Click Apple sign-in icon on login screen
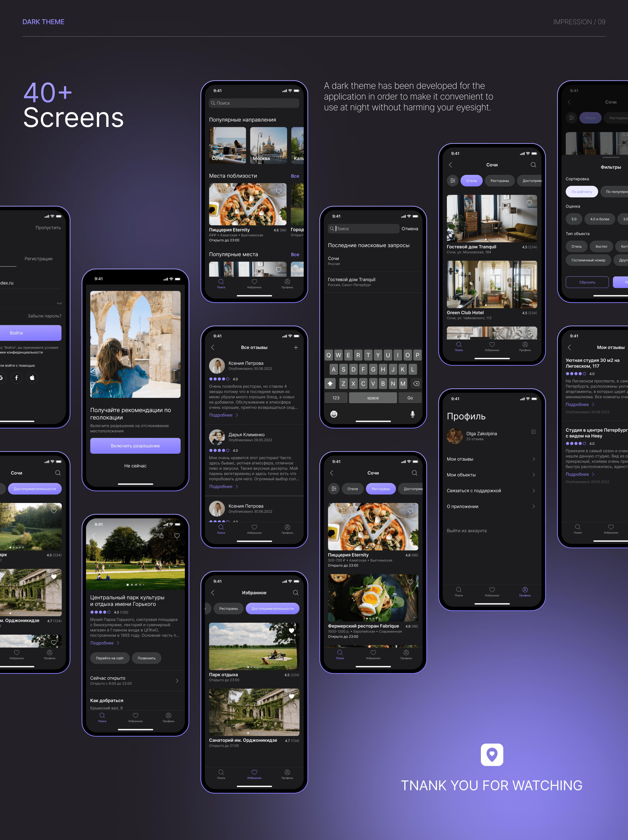Screen dimensions: 628x840 [32, 378]
